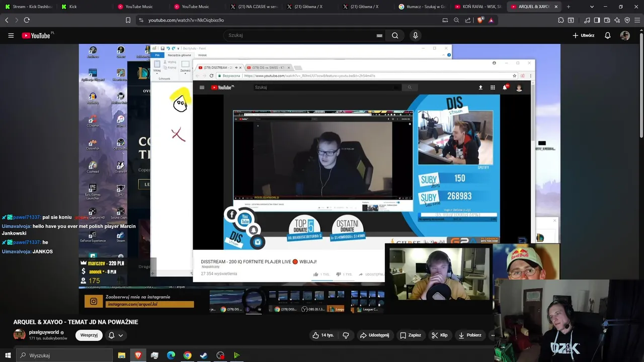Launch Chrome from the taskbar
644x362 pixels.
coord(187,355)
